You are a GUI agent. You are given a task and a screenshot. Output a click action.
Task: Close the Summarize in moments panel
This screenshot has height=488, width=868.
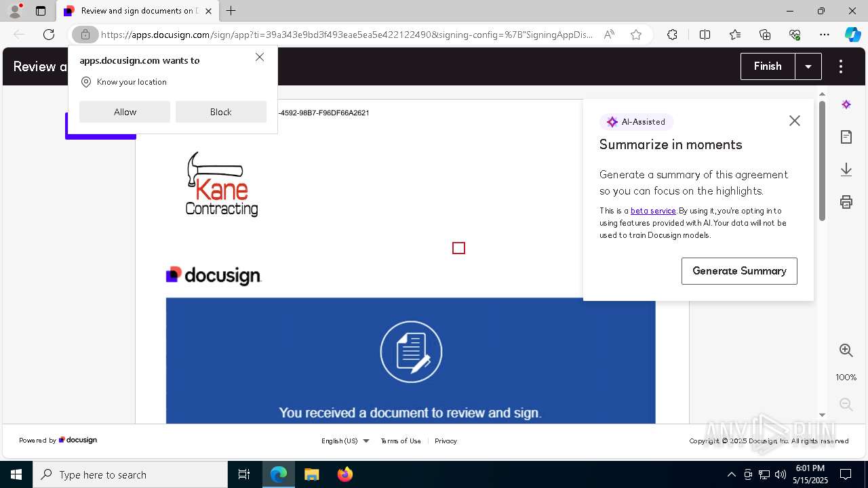click(x=795, y=121)
